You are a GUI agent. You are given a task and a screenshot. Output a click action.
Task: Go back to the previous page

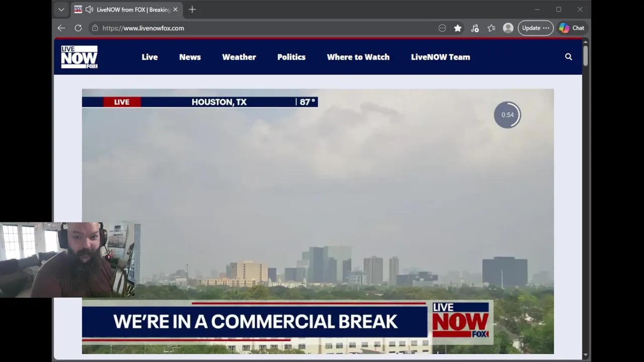point(61,28)
